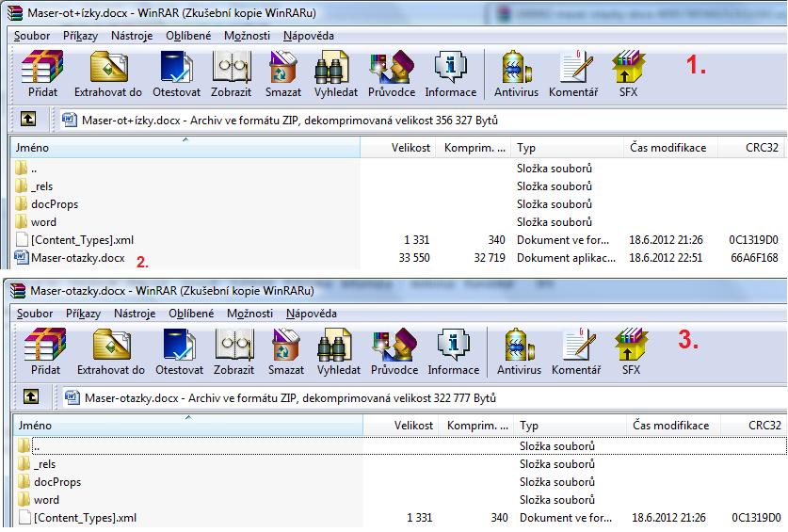Sort by Velikost column in Maser-ot+ízky window
The width and height of the screenshot is (788, 532).
point(398,147)
